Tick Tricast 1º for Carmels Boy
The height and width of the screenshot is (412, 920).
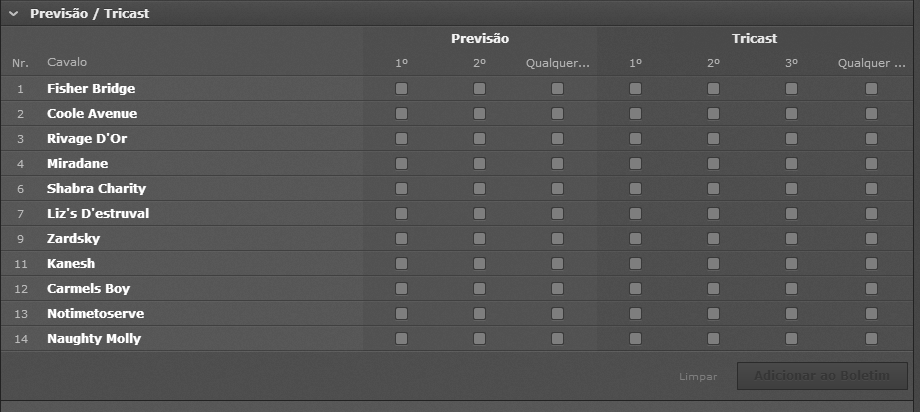click(635, 289)
